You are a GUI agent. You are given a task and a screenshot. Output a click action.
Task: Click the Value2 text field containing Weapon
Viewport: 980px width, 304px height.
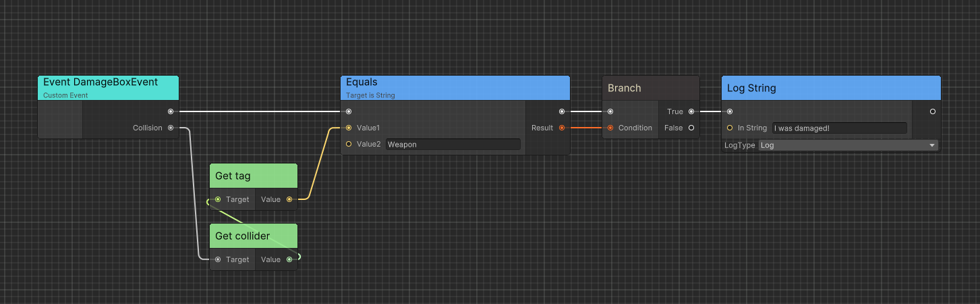point(453,144)
